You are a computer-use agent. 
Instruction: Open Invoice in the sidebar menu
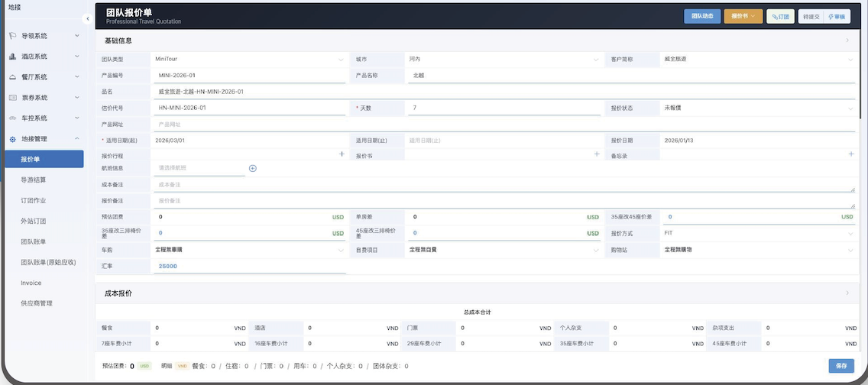31,283
